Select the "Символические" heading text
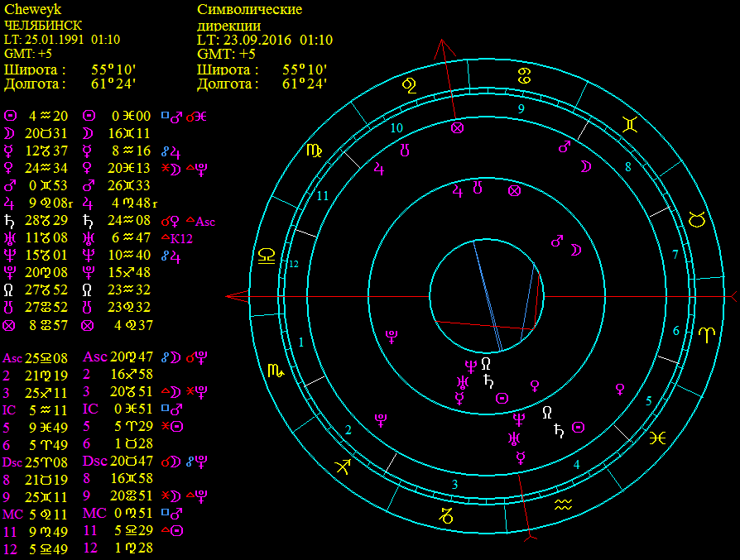The height and width of the screenshot is (560, 740). coord(250,9)
